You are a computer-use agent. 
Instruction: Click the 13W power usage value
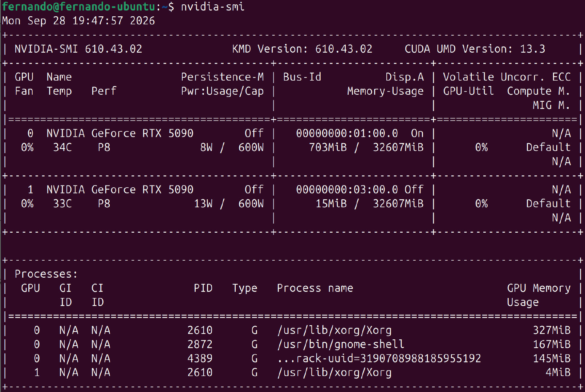point(203,204)
